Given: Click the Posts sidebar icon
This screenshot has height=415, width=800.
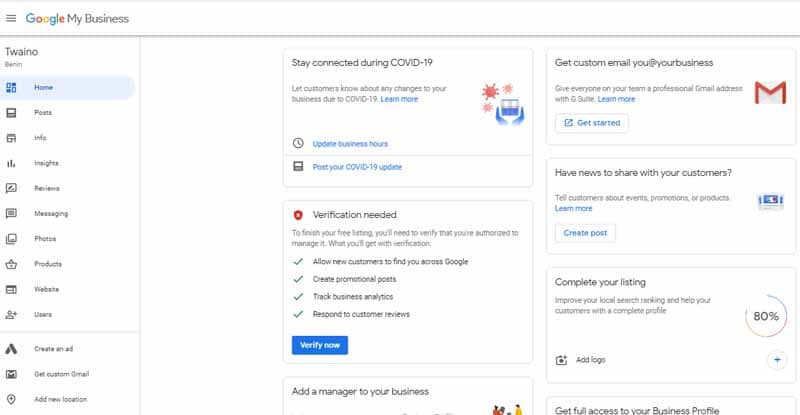Looking at the screenshot, I should 11,113.
